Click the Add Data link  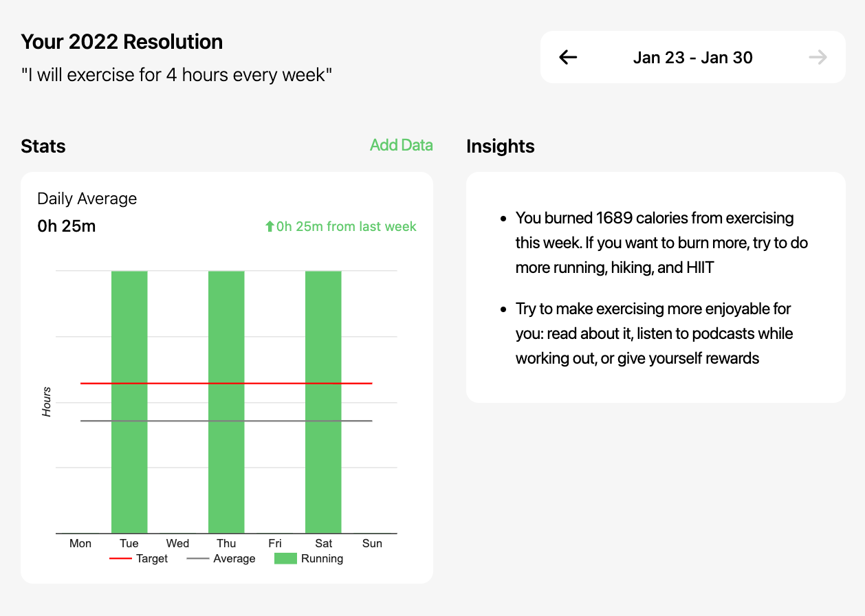402,145
